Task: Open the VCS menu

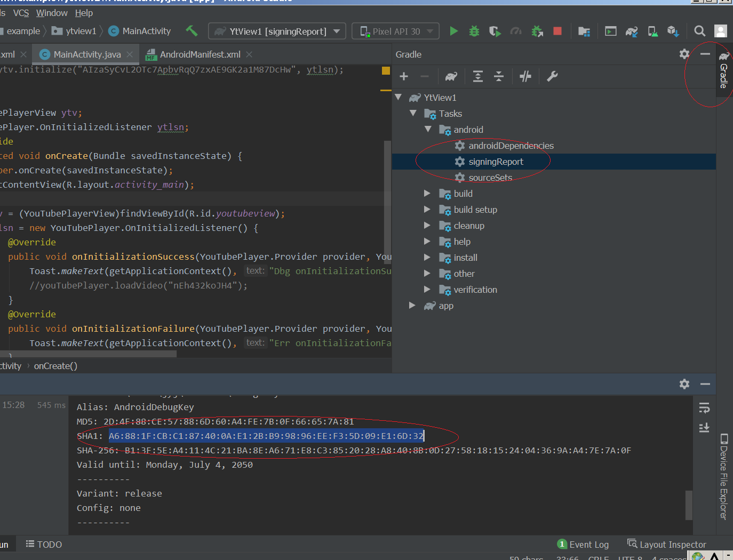Action: pos(21,13)
